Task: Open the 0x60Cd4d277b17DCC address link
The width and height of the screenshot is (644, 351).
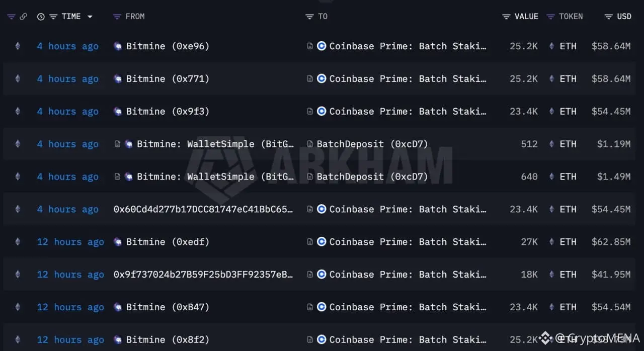Action: point(203,209)
